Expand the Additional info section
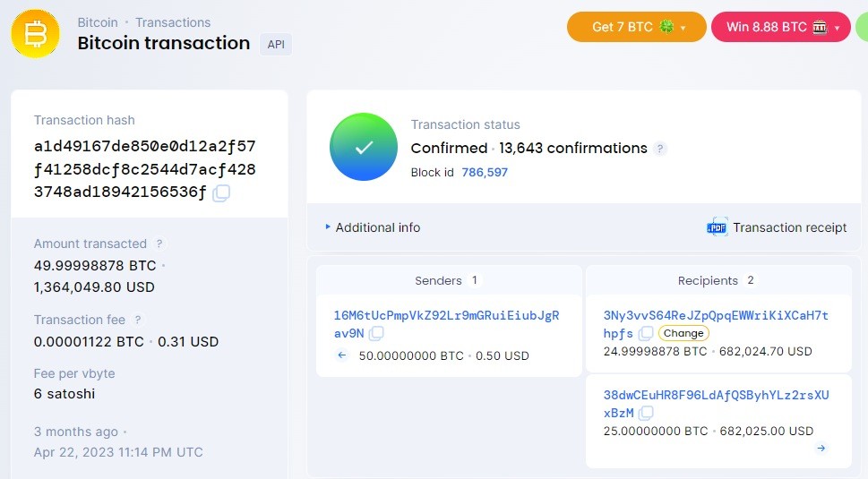This screenshot has width=868, height=479. click(x=373, y=227)
